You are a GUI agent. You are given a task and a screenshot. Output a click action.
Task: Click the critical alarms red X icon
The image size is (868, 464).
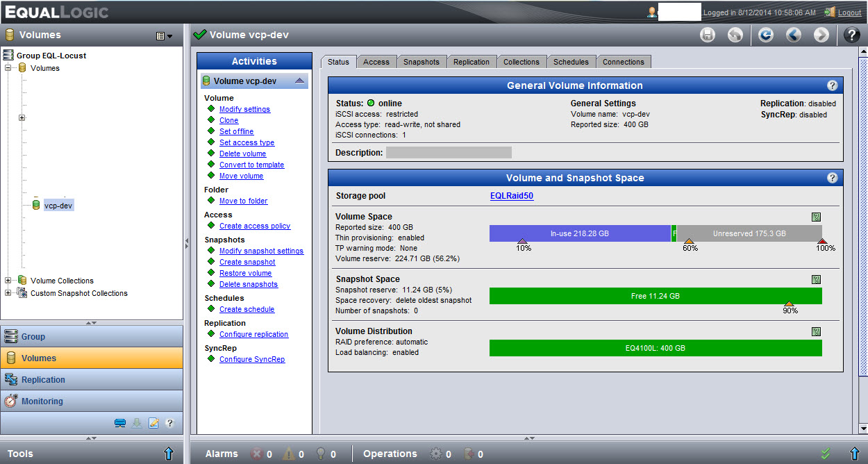[x=256, y=454]
